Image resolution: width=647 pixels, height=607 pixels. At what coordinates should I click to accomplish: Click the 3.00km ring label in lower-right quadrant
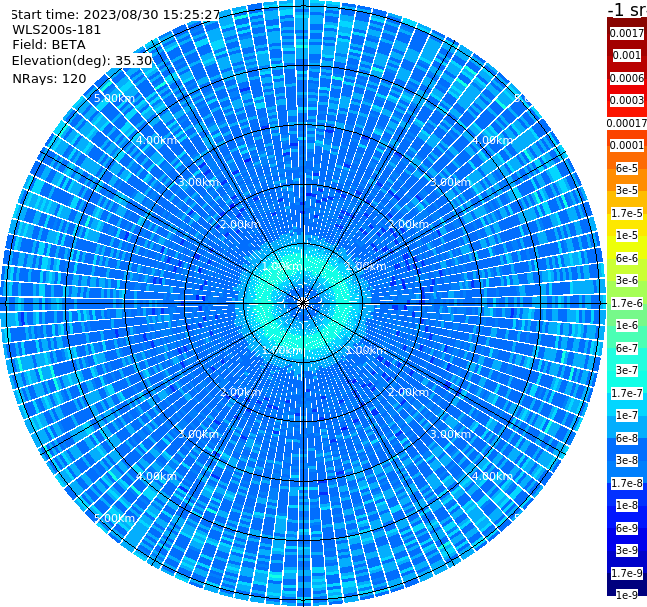(x=450, y=434)
